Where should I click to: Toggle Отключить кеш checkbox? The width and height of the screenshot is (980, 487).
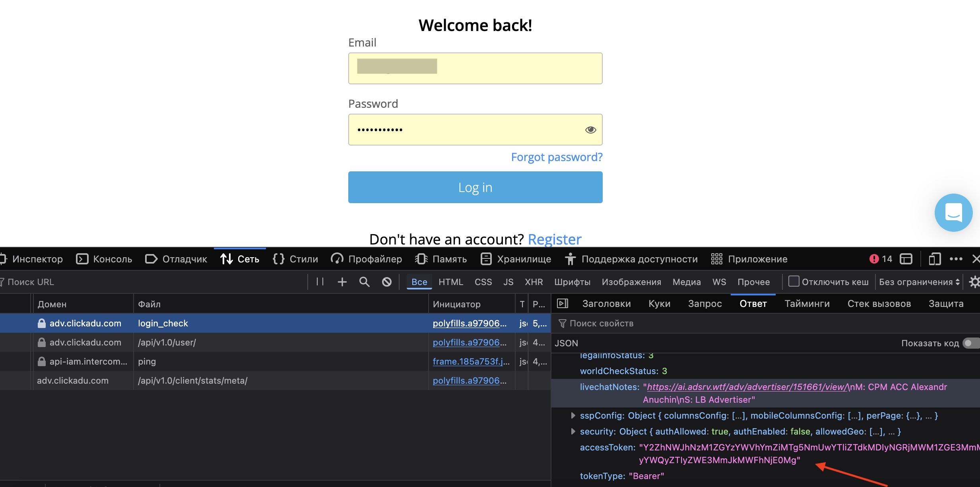point(794,281)
